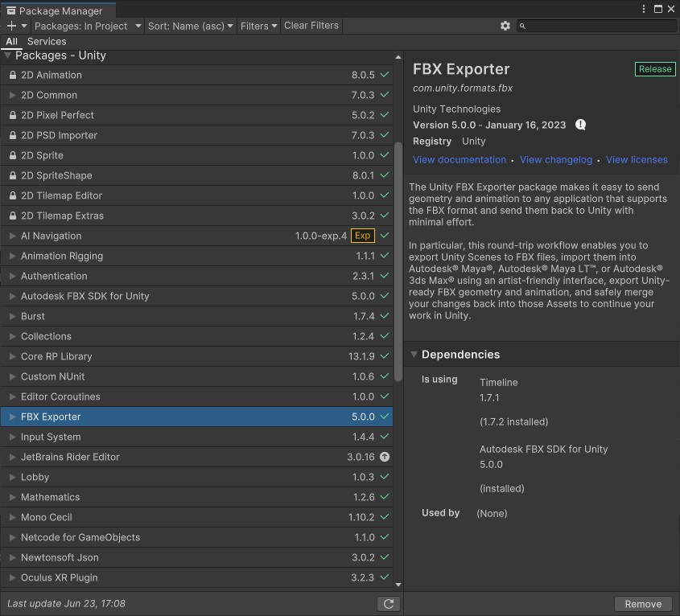Screen dimensions: 680x616
Task: Open the View changelog link
Action: (x=555, y=159)
